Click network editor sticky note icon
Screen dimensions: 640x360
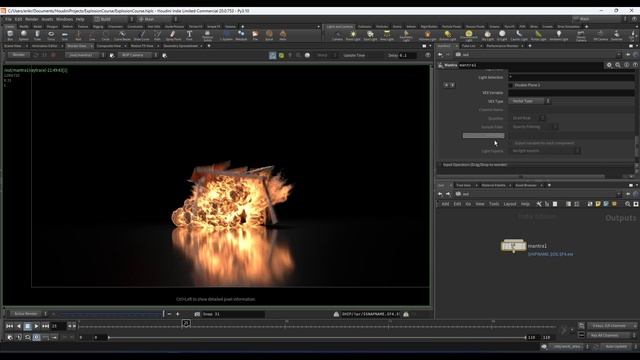598,204
